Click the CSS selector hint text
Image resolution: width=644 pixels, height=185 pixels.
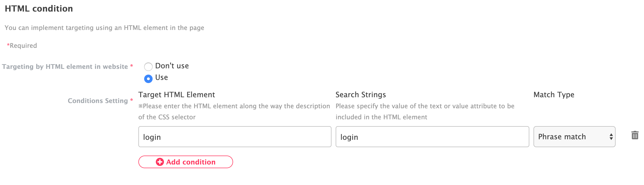point(234,111)
